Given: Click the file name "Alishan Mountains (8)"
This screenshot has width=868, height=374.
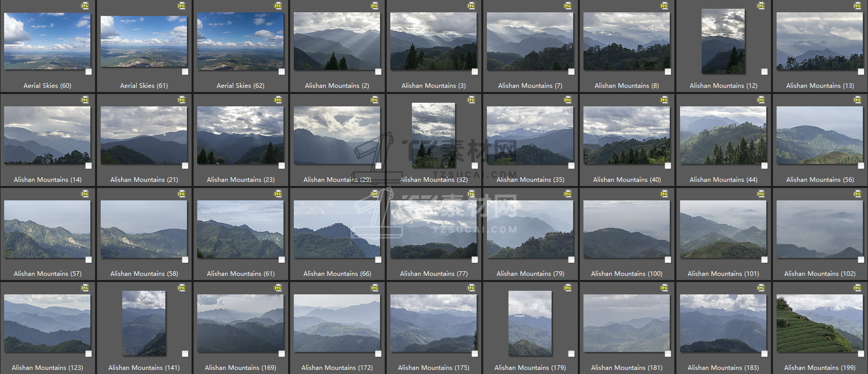Looking at the screenshot, I should (x=627, y=86).
